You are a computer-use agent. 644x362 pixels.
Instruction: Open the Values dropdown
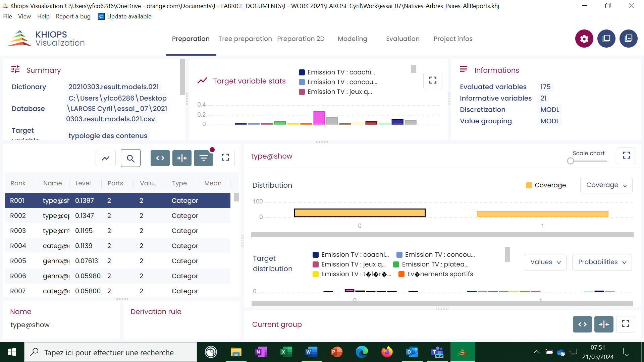pyautogui.click(x=545, y=262)
